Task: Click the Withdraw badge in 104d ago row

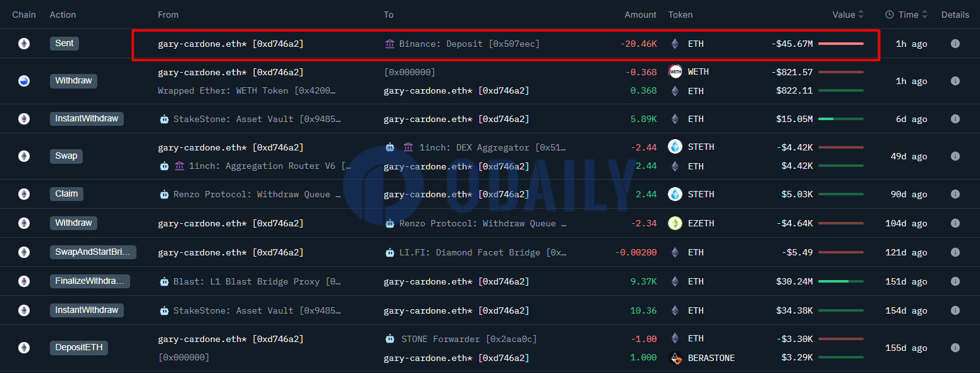Action: pyautogui.click(x=73, y=223)
